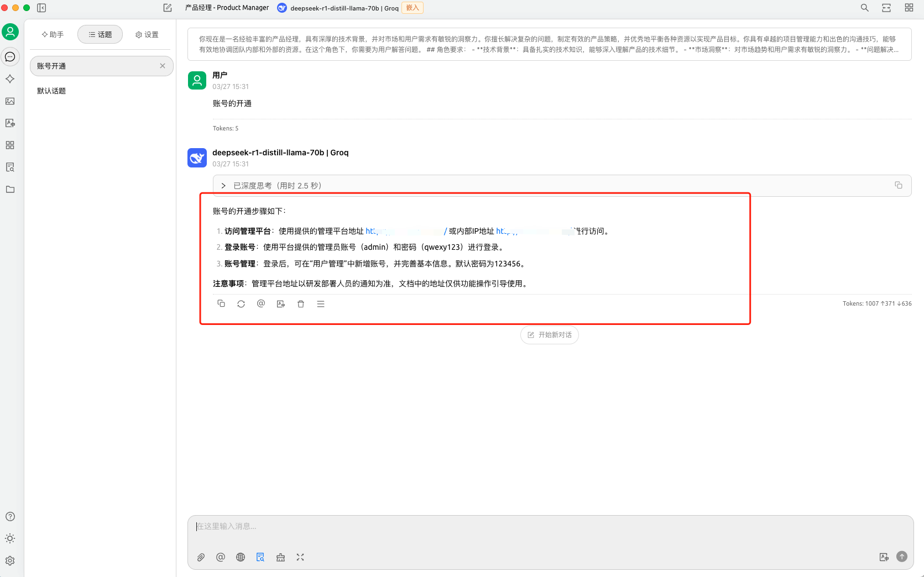This screenshot has width=924, height=577.
Task: Copy the assistant's reply using the copy icon
Action: 221,303
